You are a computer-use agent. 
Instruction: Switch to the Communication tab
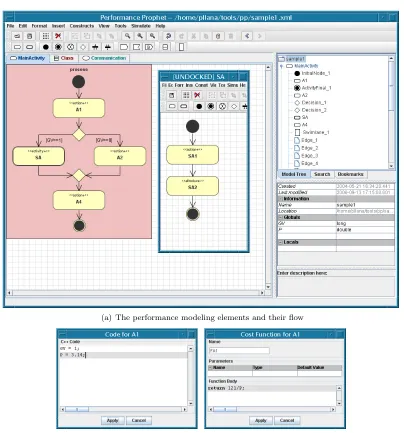104,58
